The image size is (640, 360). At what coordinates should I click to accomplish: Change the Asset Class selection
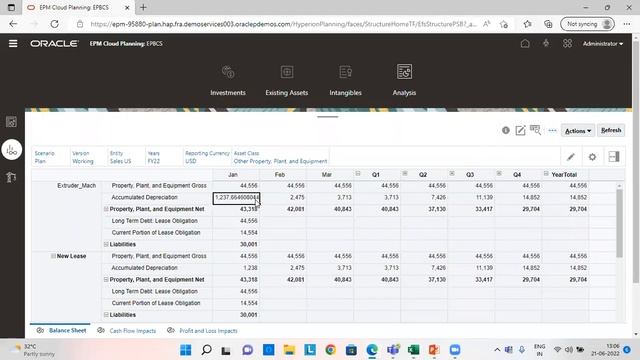[x=280, y=157]
